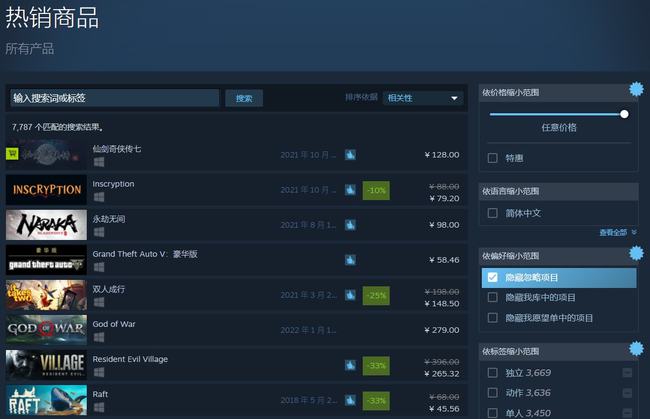The height and width of the screenshot is (419, 650).
Task: Click the review thumbs-up icon for 仙剑奇侠传七
Action: click(x=350, y=155)
